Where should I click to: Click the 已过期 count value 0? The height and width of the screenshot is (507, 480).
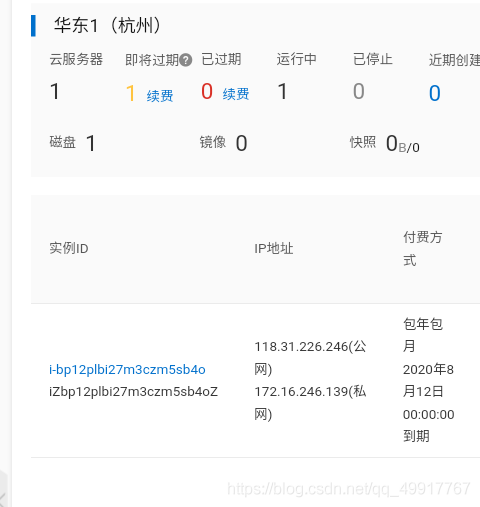pos(207,91)
